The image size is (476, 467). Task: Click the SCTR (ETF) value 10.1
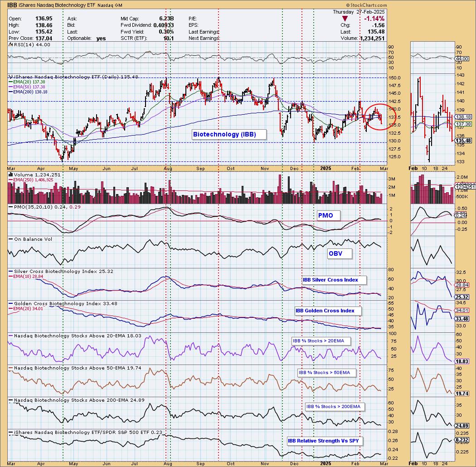pyautogui.click(x=169, y=38)
